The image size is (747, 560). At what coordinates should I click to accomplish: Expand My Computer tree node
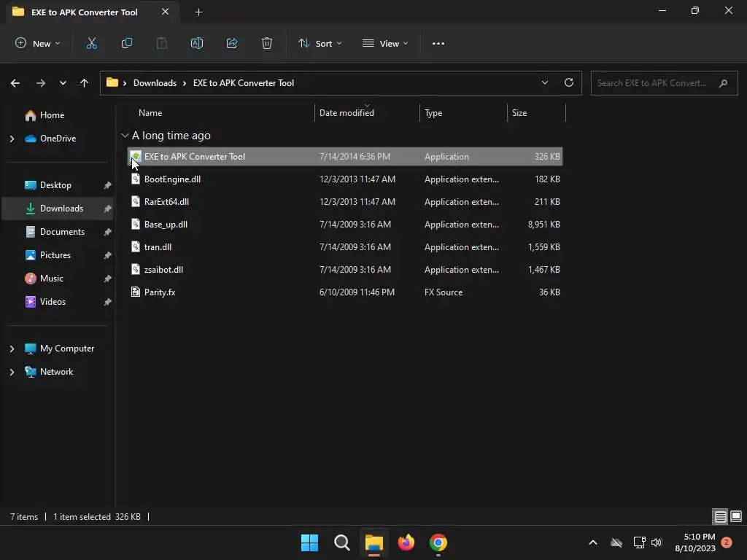[12, 349]
